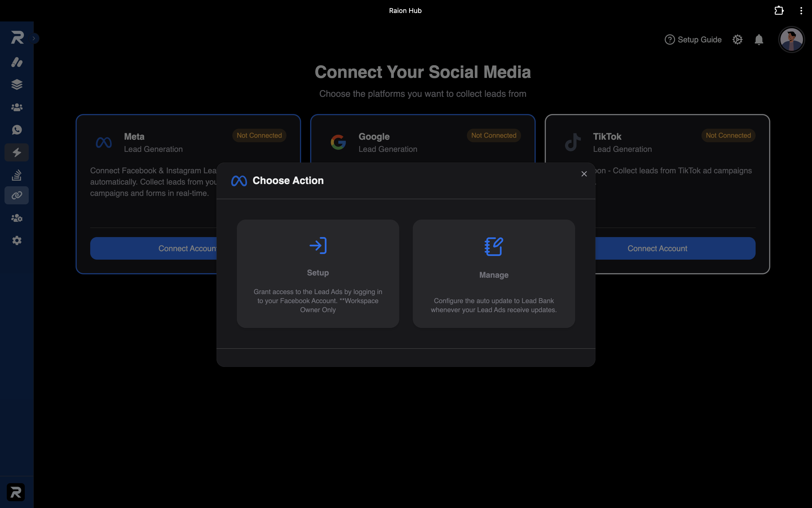Close the Choose Action dialog
Image resolution: width=812 pixels, height=508 pixels.
coord(584,174)
